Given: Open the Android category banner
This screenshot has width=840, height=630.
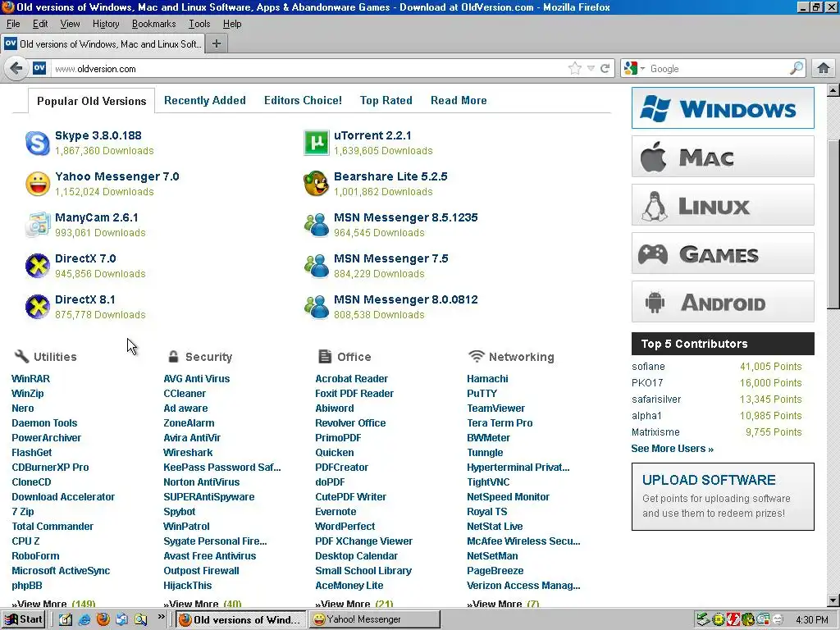Looking at the screenshot, I should 723,302.
